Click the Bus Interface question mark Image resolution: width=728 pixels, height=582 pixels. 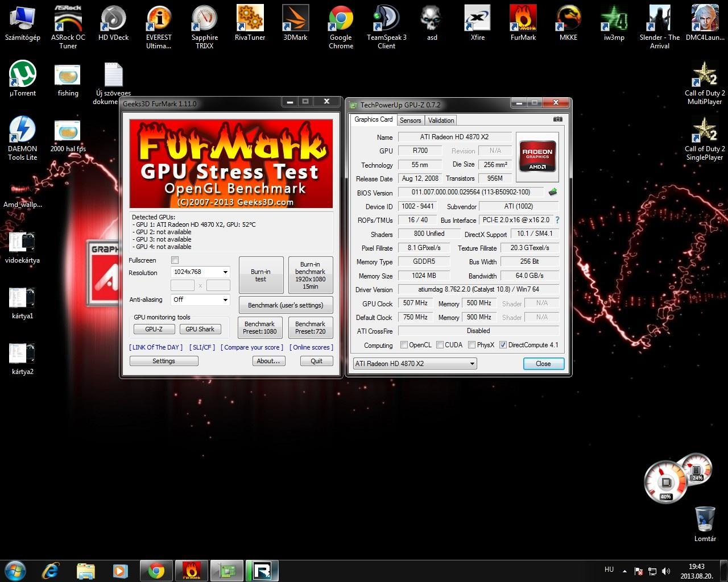pyautogui.click(x=557, y=220)
